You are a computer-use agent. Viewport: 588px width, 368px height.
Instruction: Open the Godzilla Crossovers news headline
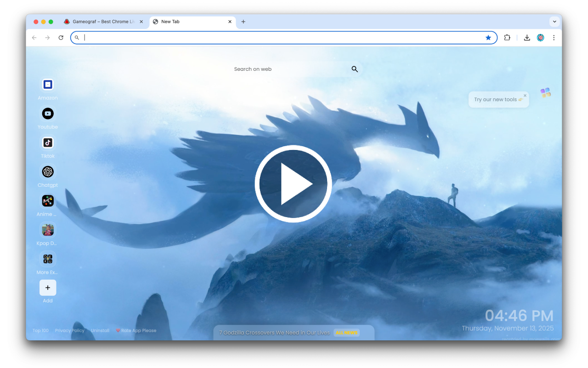[x=274, y=333]
